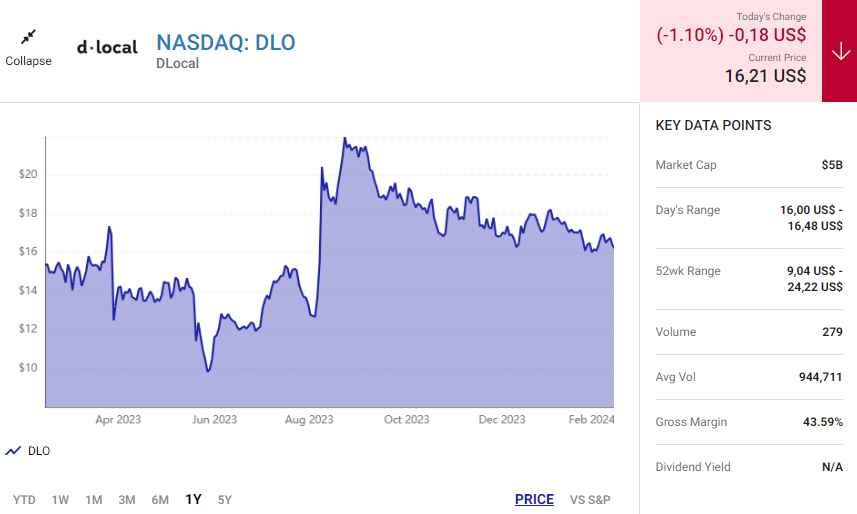Click the red down-arrow price change icon
Viewport: 857px width, 514px height.
(839, 51)
